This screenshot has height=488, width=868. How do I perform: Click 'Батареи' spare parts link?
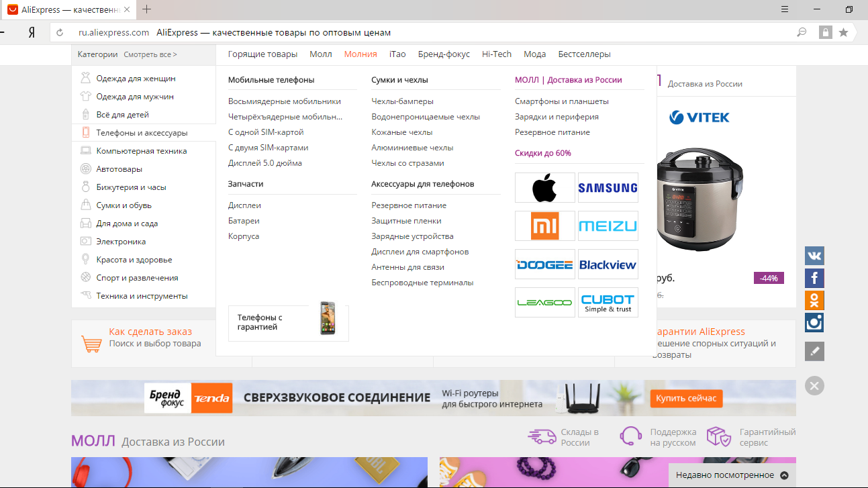(x=244, y=221)
